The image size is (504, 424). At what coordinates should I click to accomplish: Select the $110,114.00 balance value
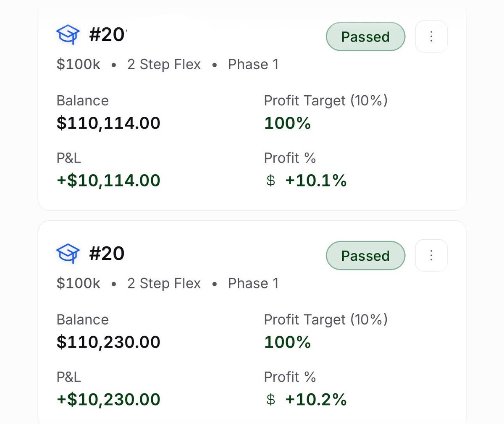coord(108,123)
